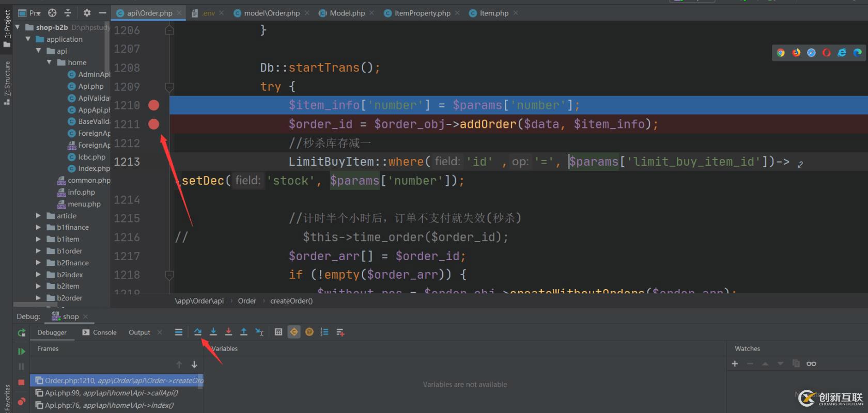
Task: Rerun the shop debug configuration
Action: [21, 333]
